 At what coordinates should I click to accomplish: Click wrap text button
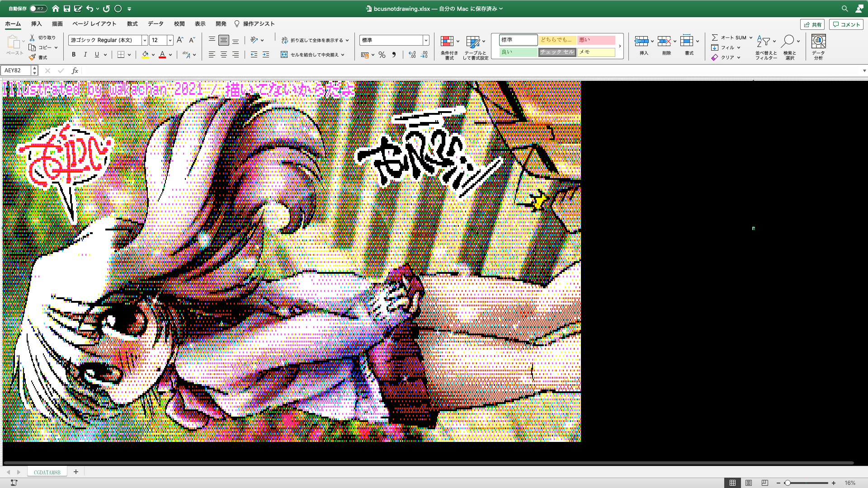coord(315,40)
